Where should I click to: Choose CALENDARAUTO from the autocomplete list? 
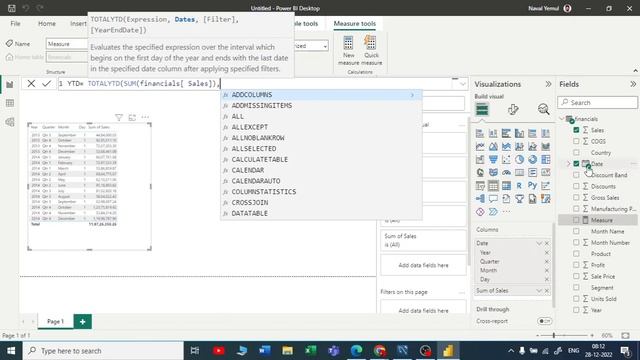(x=256, y=181)
